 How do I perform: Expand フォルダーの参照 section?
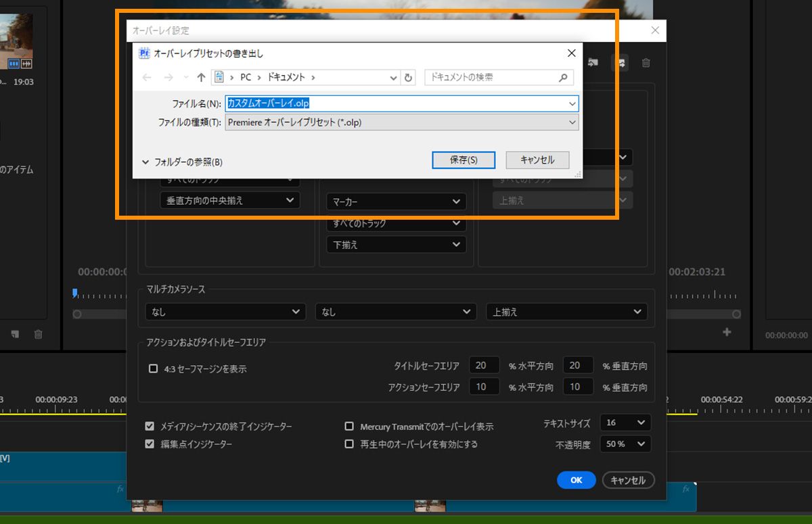[183, 162]
